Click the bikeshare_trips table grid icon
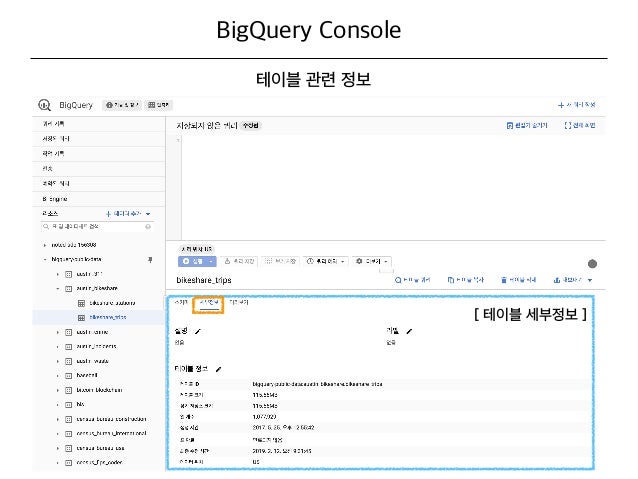 point(81,317)
